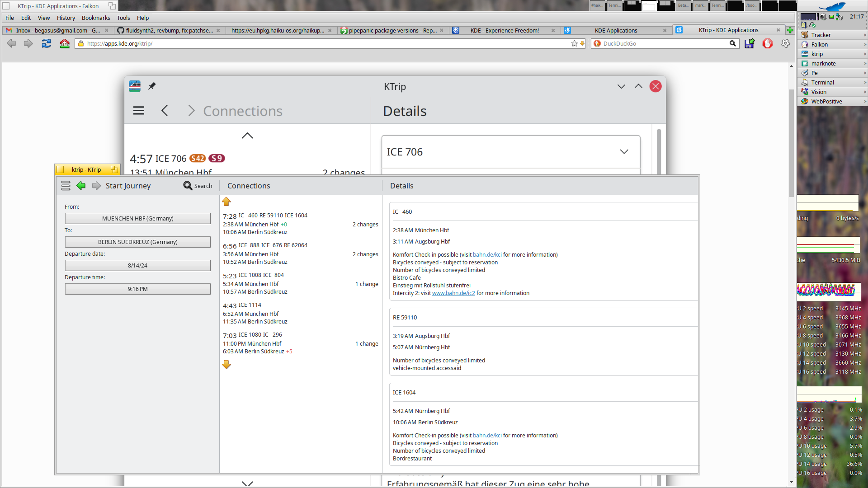
Task: Open bahn.de/kci link under ICE 1604
Action: coord(487,435)
